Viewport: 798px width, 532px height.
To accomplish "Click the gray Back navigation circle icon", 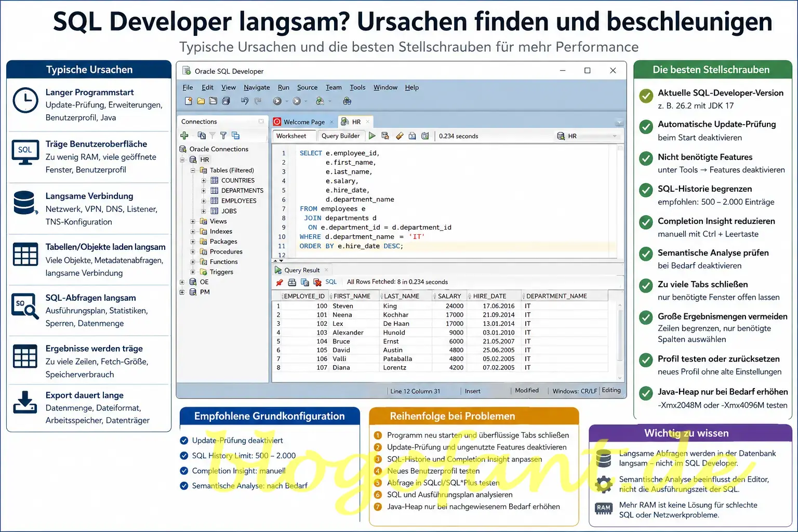I will 277,101.
